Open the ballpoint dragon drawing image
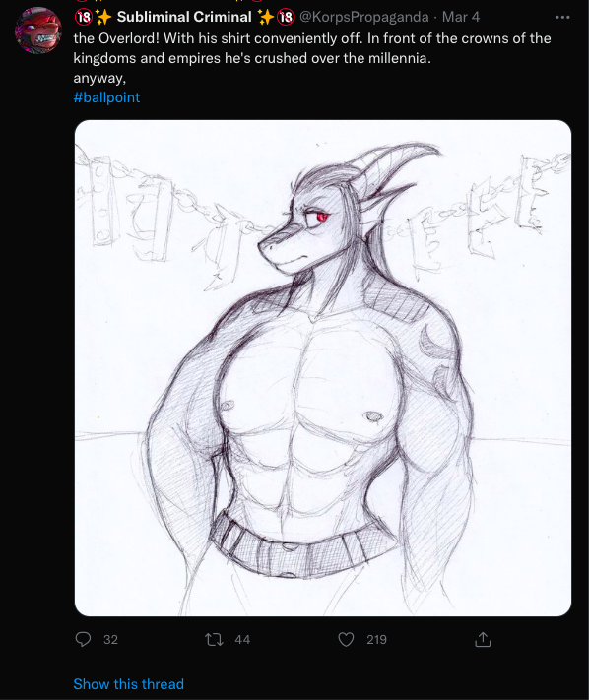 click(323, 368)
